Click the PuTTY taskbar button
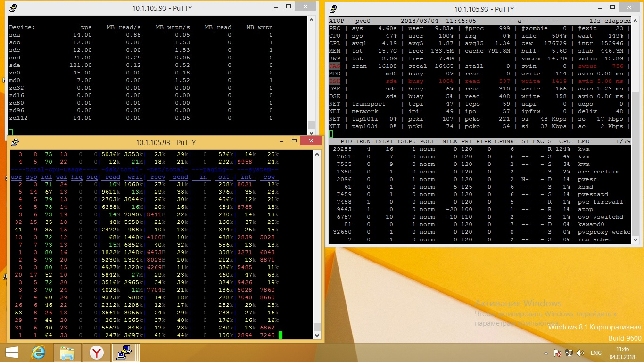 click(x=124, y=352)
